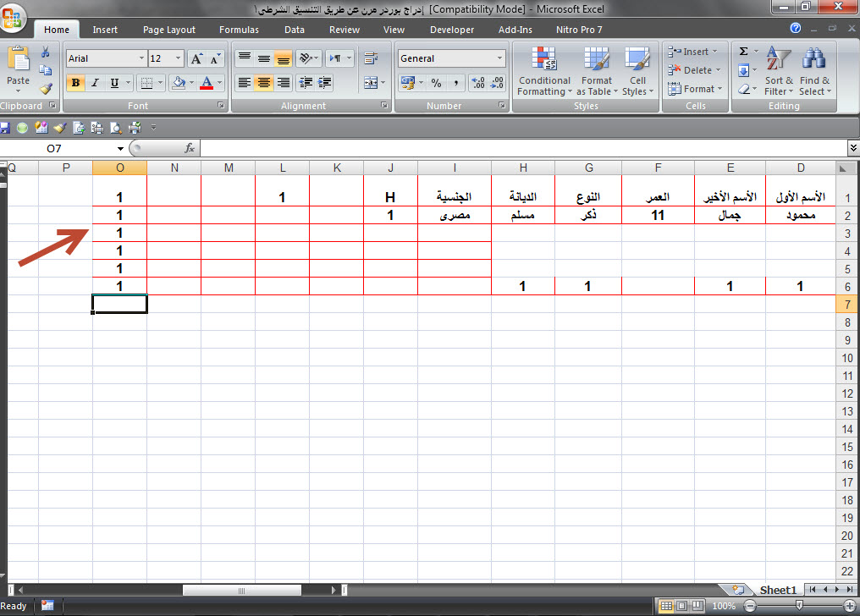The image size is (860, 616).
Task: Open the Office Button menu
Action: (x=12, y=18)
